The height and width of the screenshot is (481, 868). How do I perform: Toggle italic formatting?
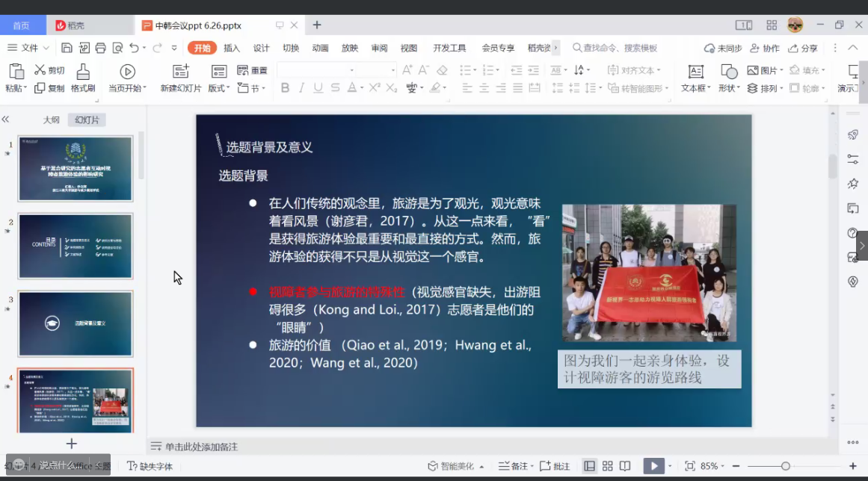click(302, 88)
